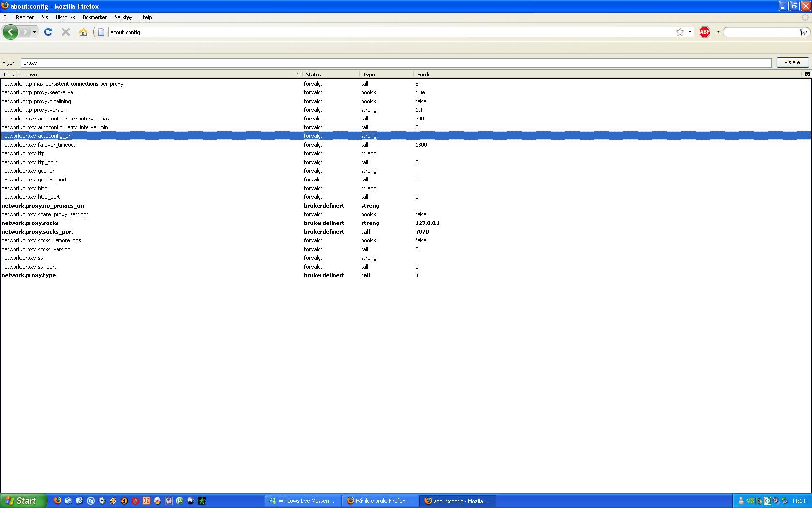The width and height of the screenshot is (812, 508).
Task: Select network.proxy.failover_timeout preference
Action: (x=406, y=145)
